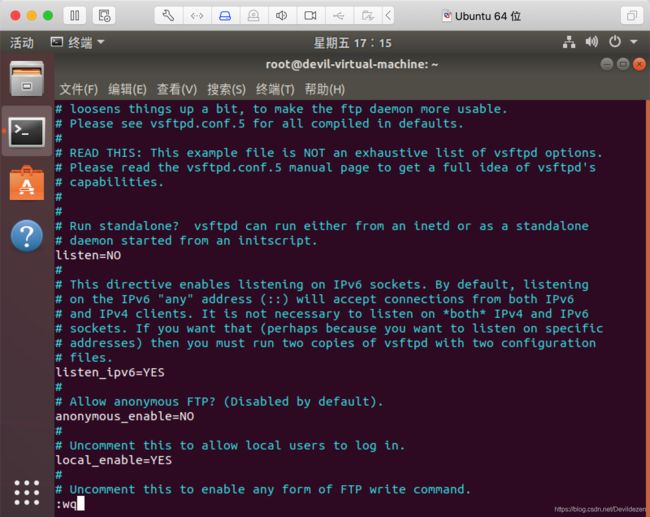Maximize the terminal window

[x=623, y=64]
